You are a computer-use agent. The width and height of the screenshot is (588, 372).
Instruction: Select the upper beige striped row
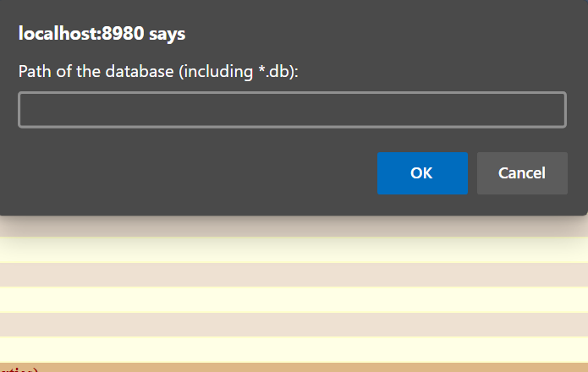[x=294, y=275]
